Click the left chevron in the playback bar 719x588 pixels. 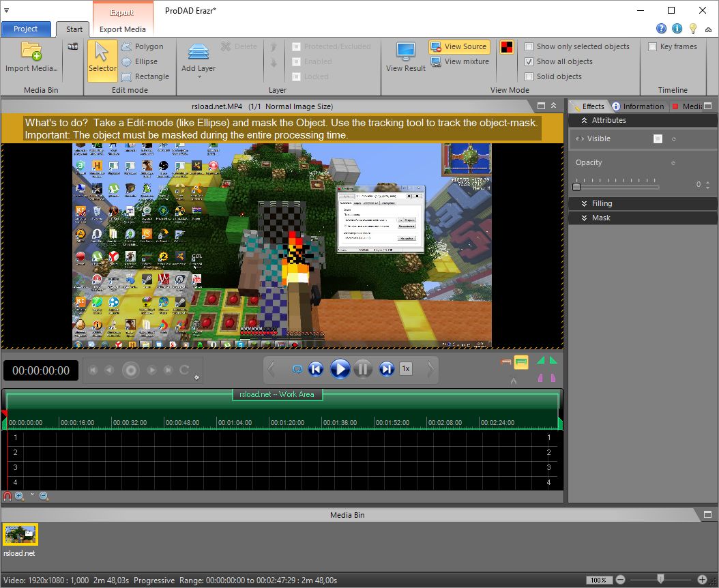click(x=271, y=369)
